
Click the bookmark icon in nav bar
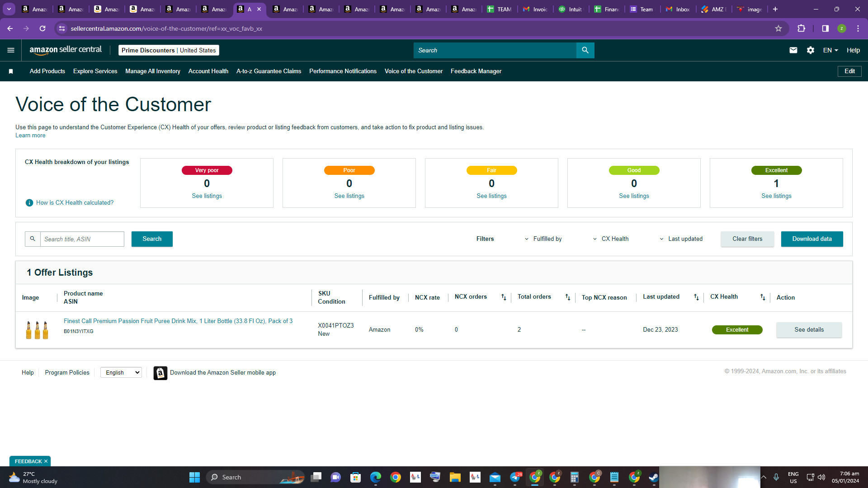coord(11,71)
